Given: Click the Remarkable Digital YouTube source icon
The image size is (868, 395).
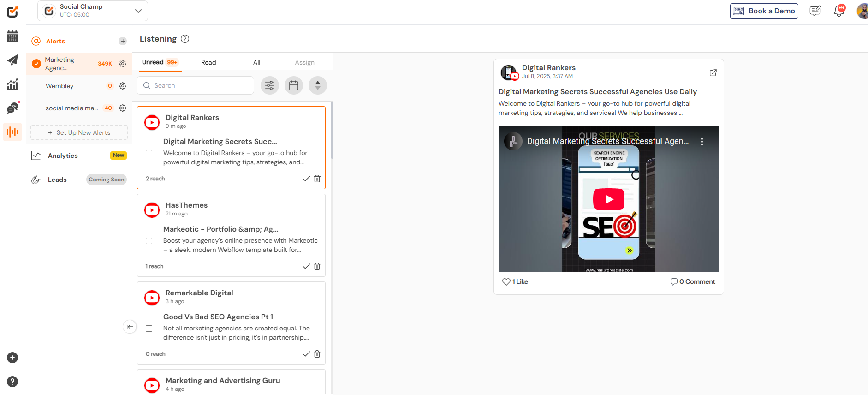Looking at the screenshot, I should pos(152,298).
